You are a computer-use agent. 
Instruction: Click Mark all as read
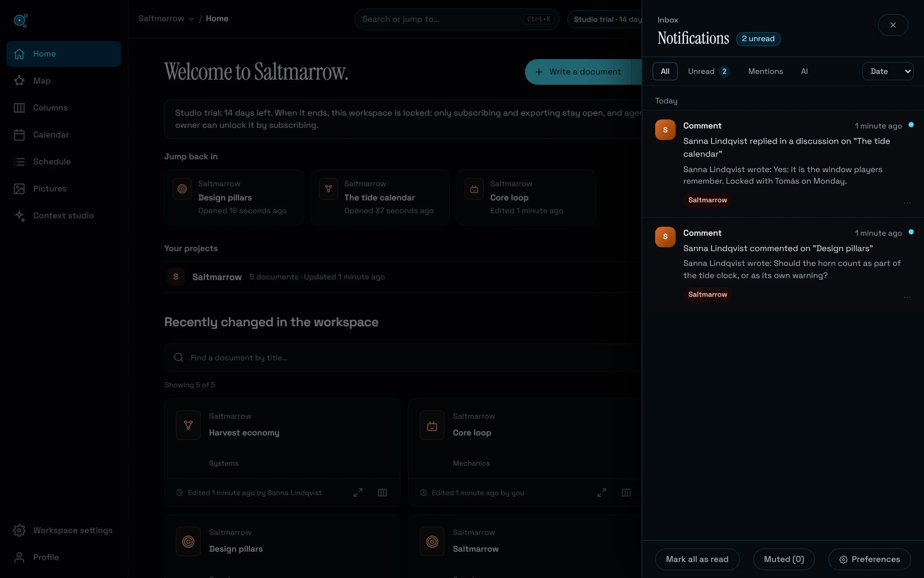pos(697,559)
